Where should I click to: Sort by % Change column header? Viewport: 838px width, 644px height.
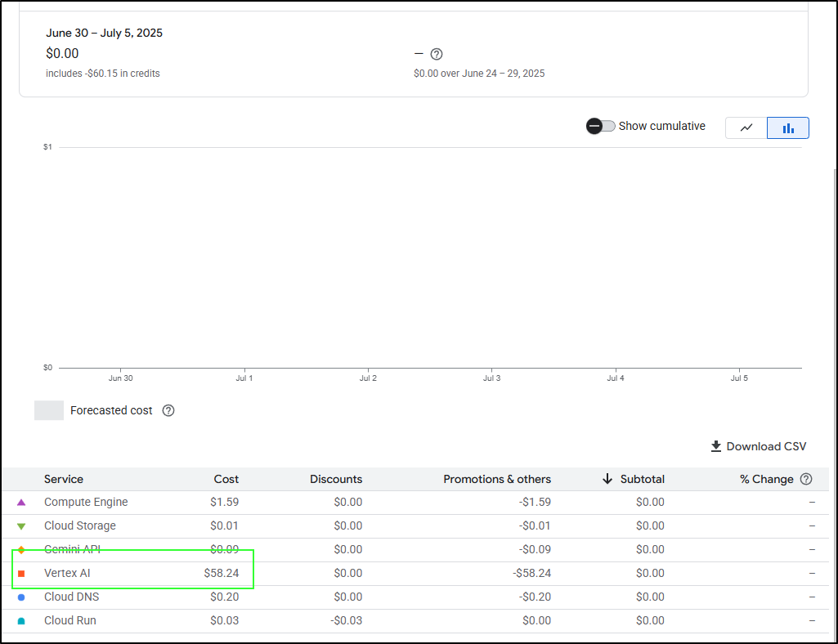[x=766, y=479]
